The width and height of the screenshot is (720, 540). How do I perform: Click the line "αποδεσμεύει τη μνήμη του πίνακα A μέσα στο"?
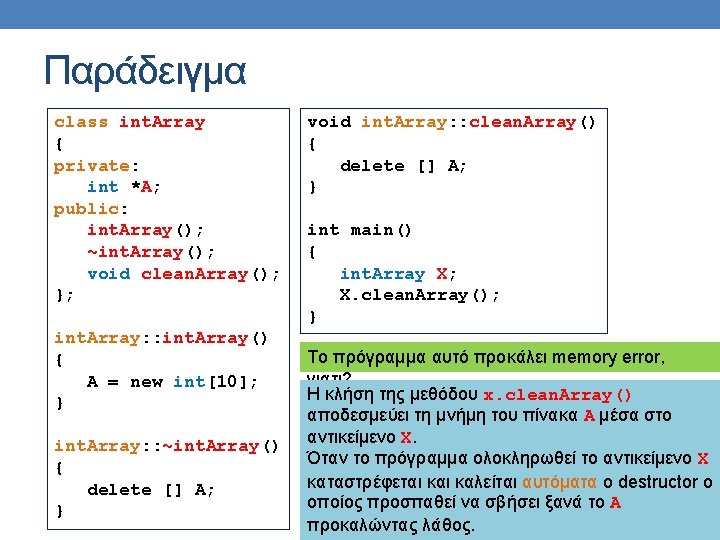coord(489,416)
